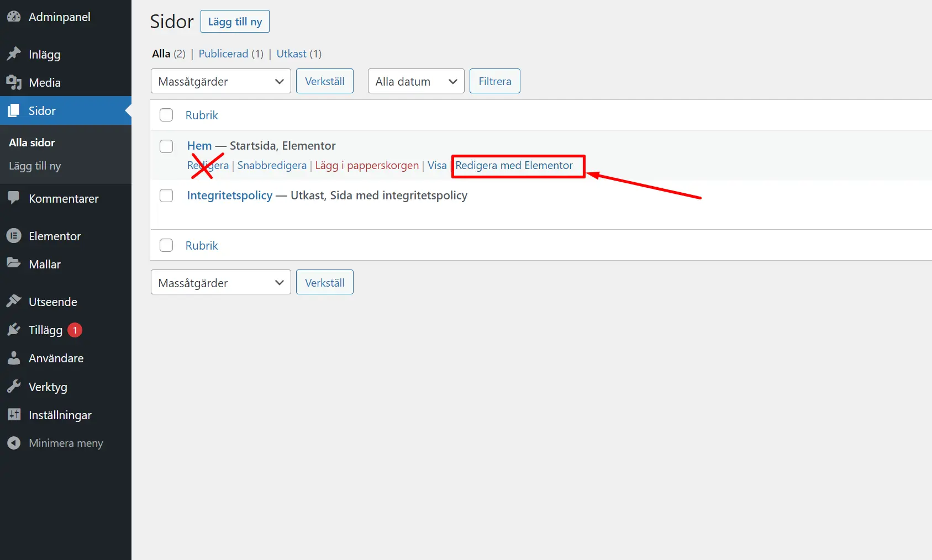Sort by the top Rubrik column header
The image size is (932, 560).
(202, 115)
